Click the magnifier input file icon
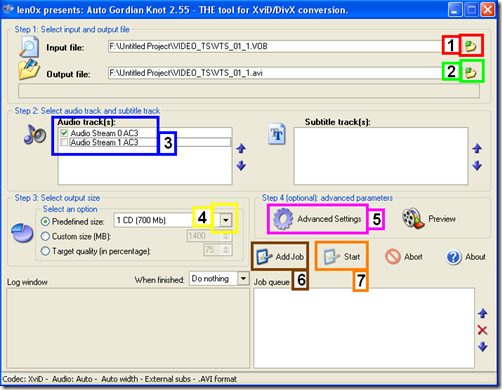The height and width of the screenshot is (390, 502). click(29, 47)
